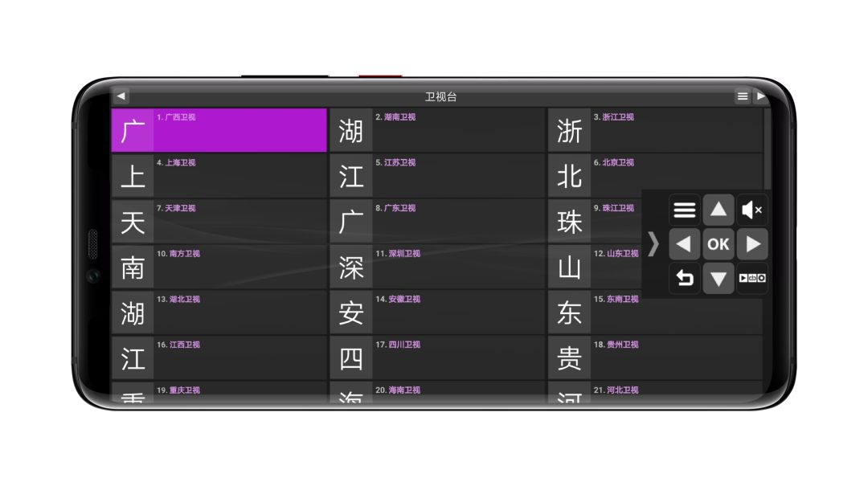Tap the 南 thumbnail tile
The height and width of the screenshot is (486, 868).
(x=133, y=267)
